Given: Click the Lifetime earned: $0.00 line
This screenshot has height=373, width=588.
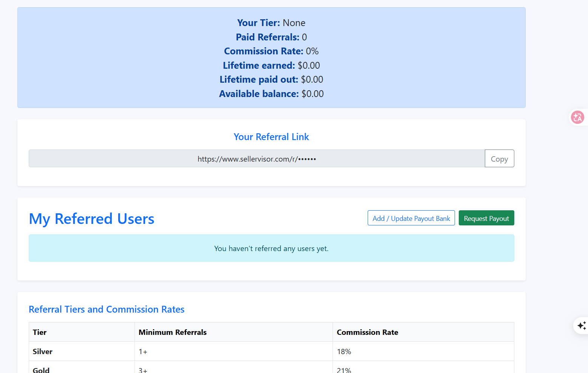Looking at the screenshot, I should [x=271, y=65].
